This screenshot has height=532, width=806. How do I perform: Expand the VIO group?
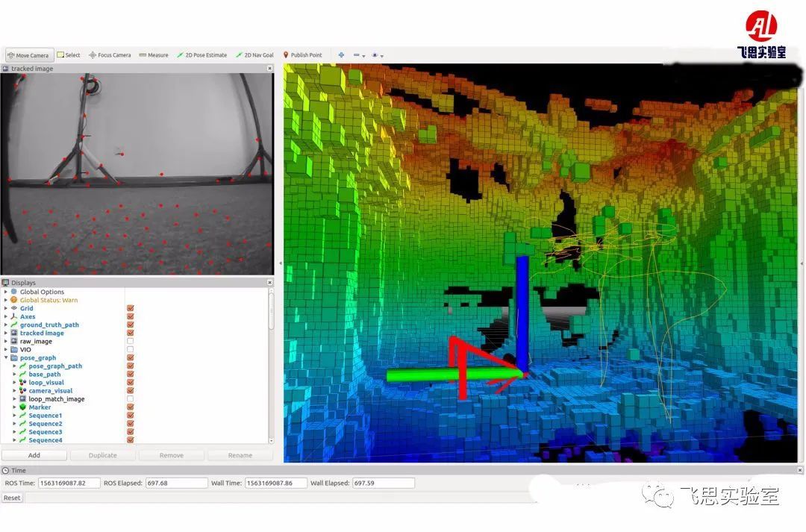coord(6,349)
